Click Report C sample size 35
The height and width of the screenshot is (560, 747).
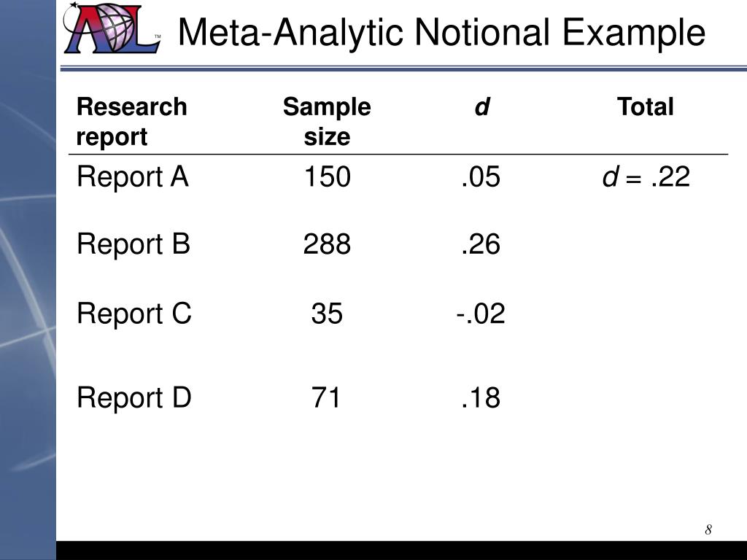tap(327, 314)
